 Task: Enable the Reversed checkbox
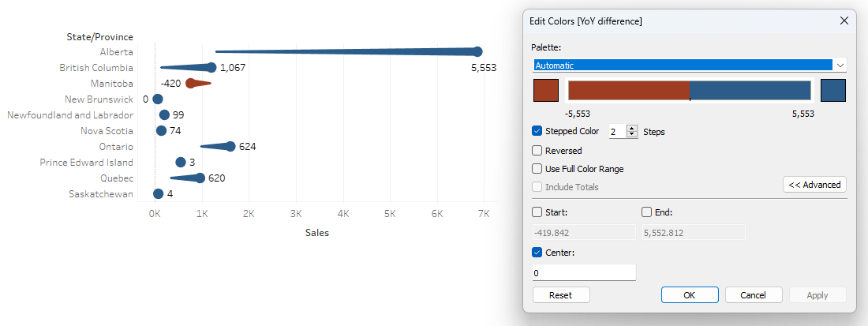[537, 150]
